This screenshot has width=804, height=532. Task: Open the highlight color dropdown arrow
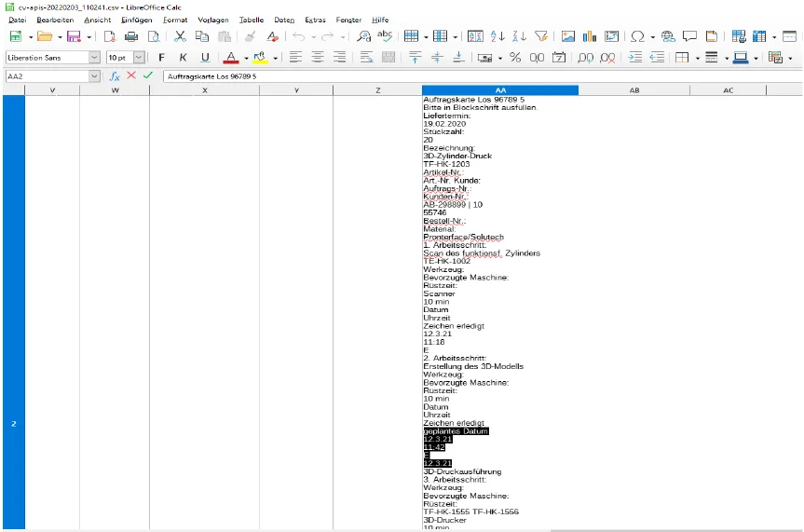276,58
